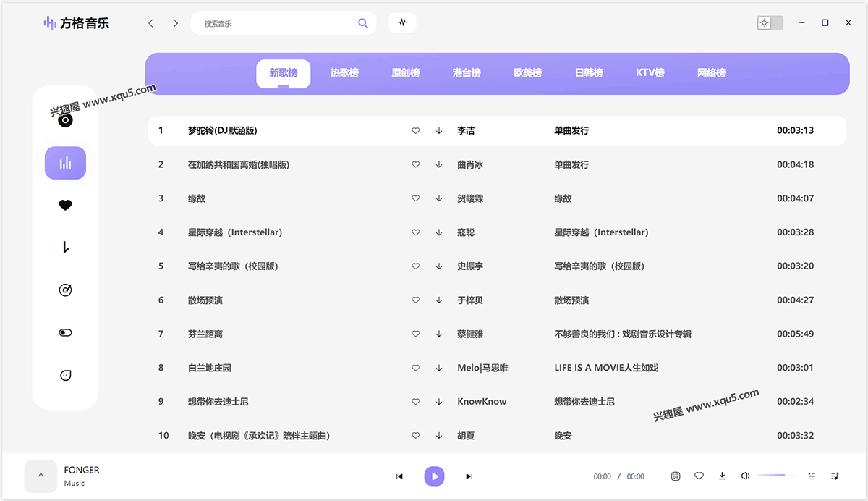Switch to the 热歌榜 tab

coord(344,73)
